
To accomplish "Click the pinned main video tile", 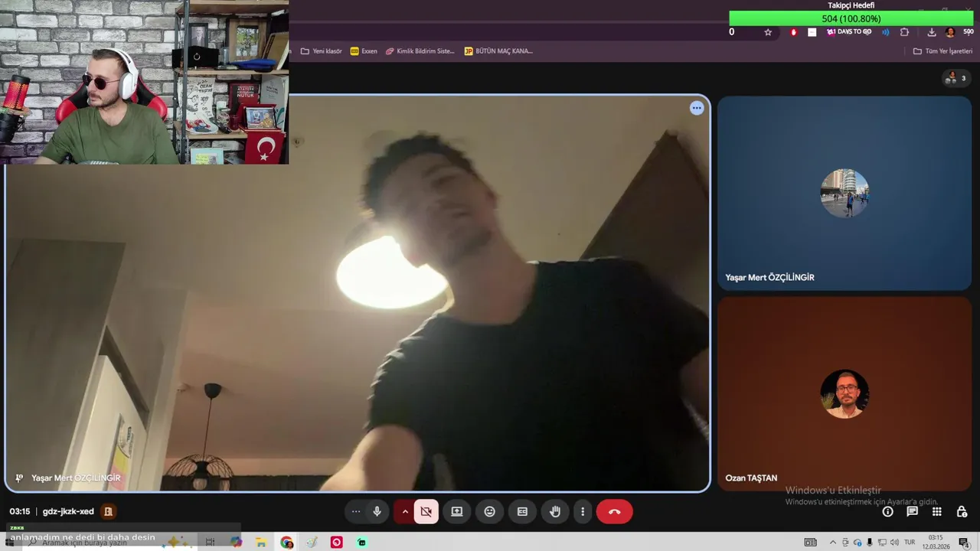I will click(358, 292).
